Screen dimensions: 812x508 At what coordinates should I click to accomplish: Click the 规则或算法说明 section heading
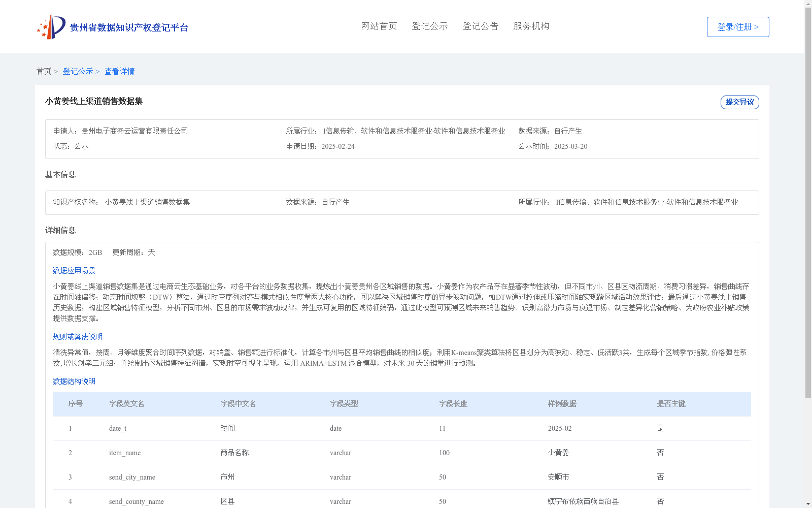(x=78, y=337)
